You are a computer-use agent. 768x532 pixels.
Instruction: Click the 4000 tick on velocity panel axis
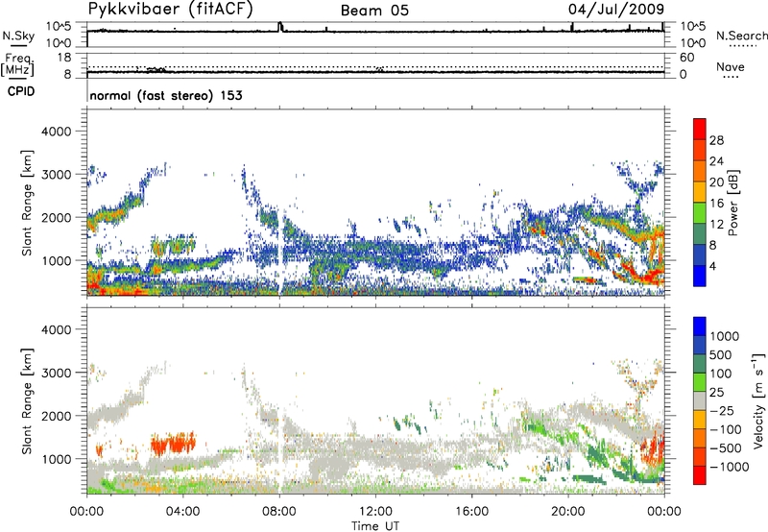coord(57,329)
